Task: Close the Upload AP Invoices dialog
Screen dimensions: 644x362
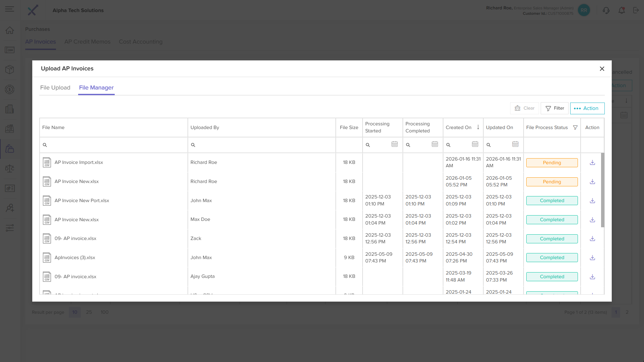Action: point(602,69)
